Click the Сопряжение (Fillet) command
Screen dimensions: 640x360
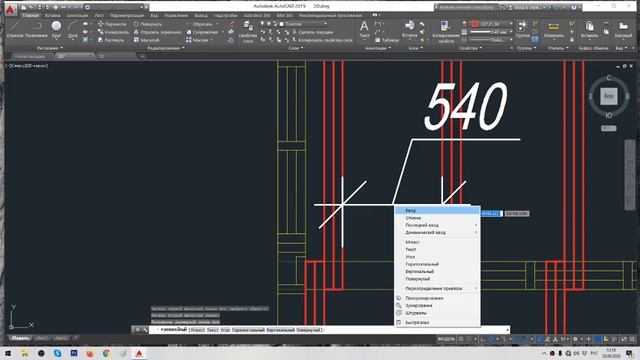pyautogui.click(x=202, y=32)
